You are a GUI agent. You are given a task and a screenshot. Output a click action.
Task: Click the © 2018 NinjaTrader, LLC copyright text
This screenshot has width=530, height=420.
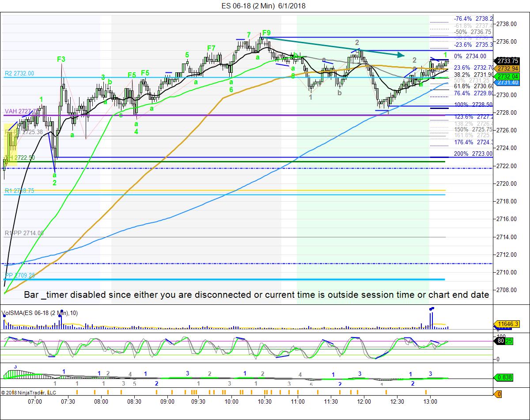click(x=29, y=392)
